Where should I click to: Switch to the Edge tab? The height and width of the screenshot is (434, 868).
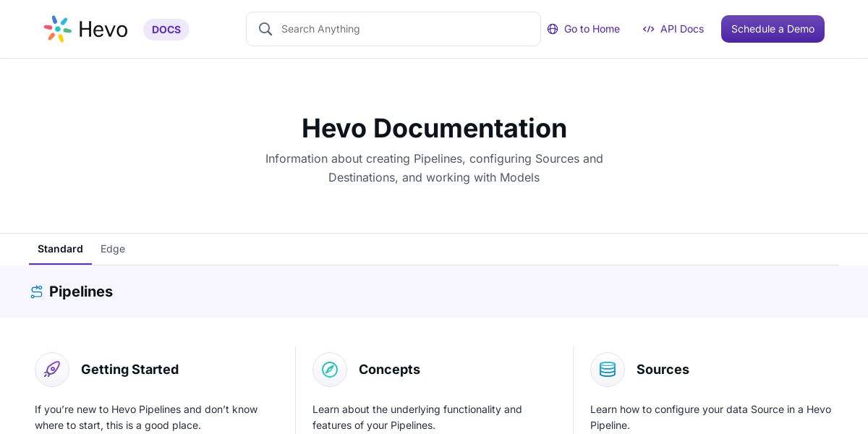click(x=113, y=249)
